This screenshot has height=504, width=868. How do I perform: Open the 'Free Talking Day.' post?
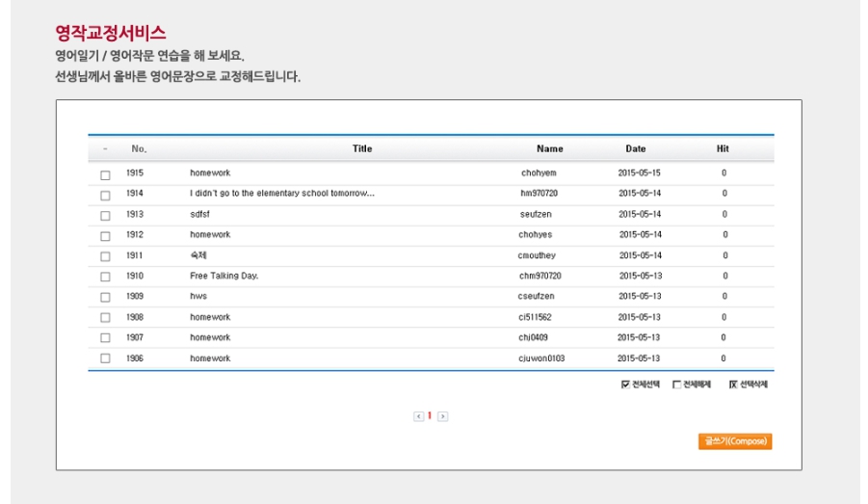point(224,276)
